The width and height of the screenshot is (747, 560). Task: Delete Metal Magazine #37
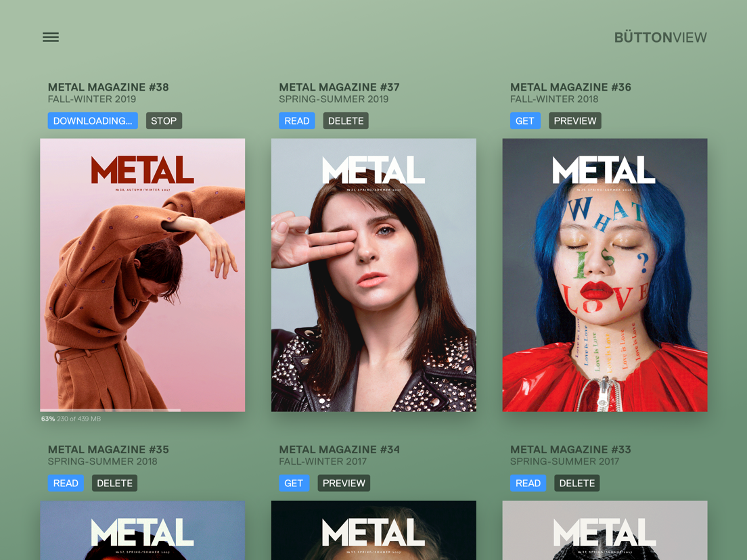coord(346,121)
